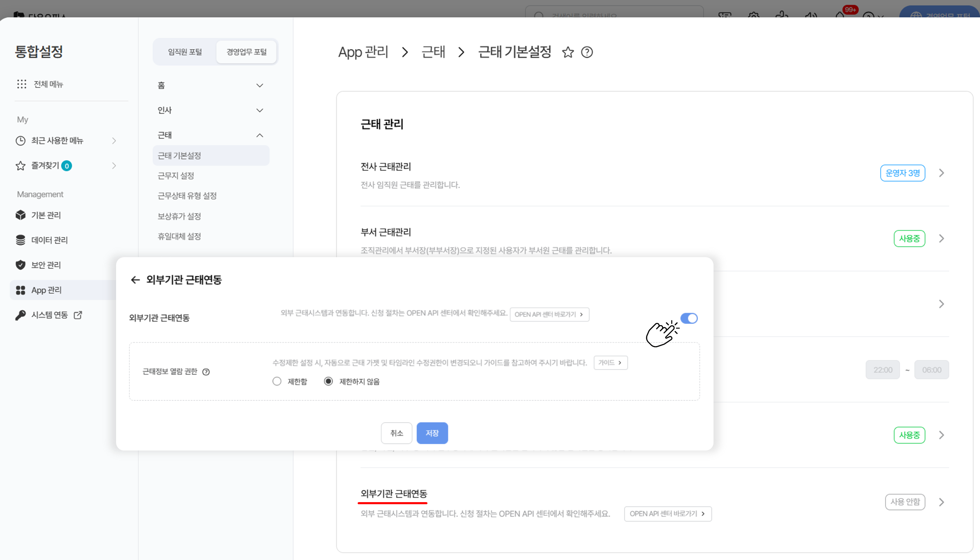The width and height of the screenshot is (980, 560).
Task: Switch to 임직원 포털 tab
Action: (x=185, y=52)
